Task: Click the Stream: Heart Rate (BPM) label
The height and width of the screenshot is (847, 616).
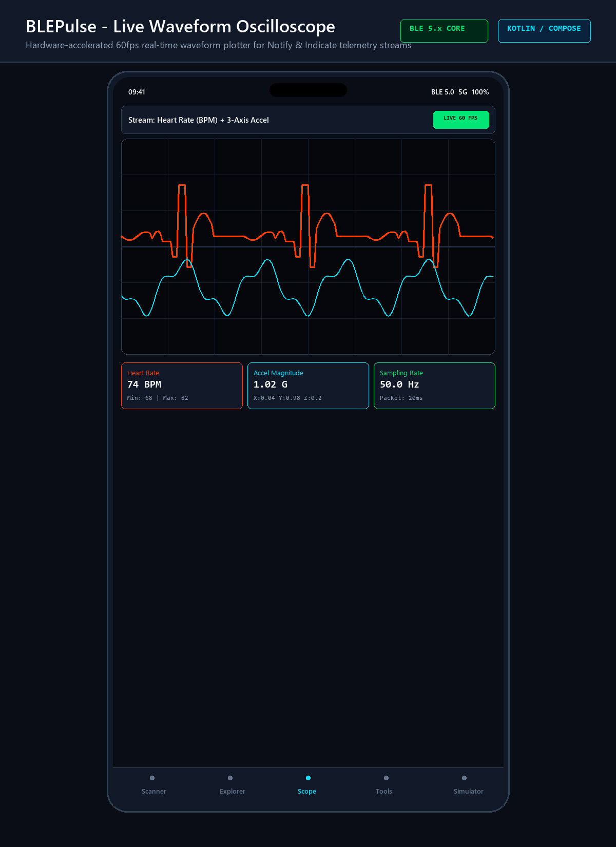Action: click(x=199, y=120)
